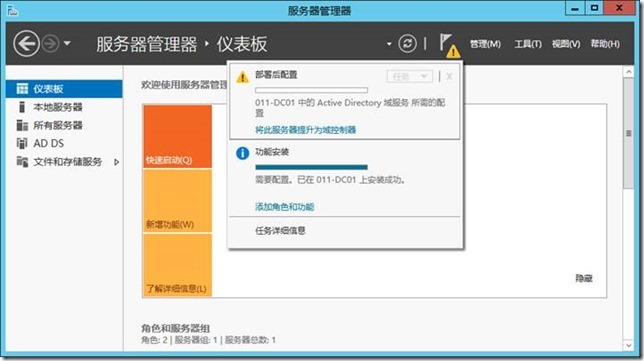Click the notifications flag with warning
This screenshot has height=361, width=644.
coord(449,45)
